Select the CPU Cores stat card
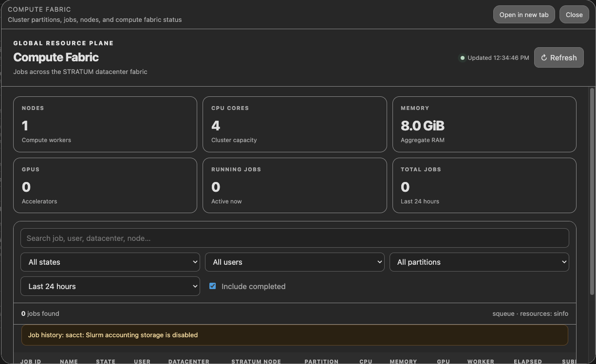Viewport: 596px width, 364px height. [295, 124]
